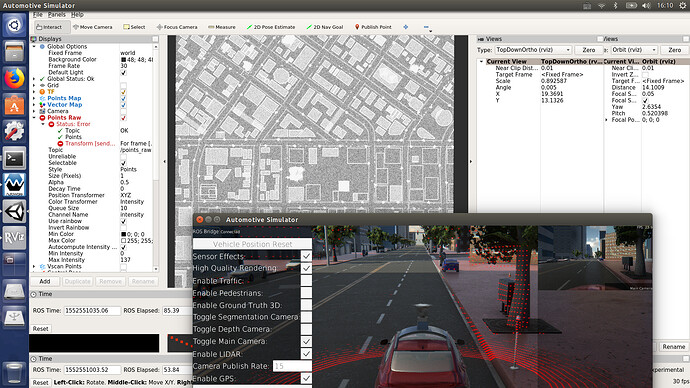Activate the 2D Nav Goal tool
The height and width of the screenshot is (388, 690).
[x=325, y=27]
